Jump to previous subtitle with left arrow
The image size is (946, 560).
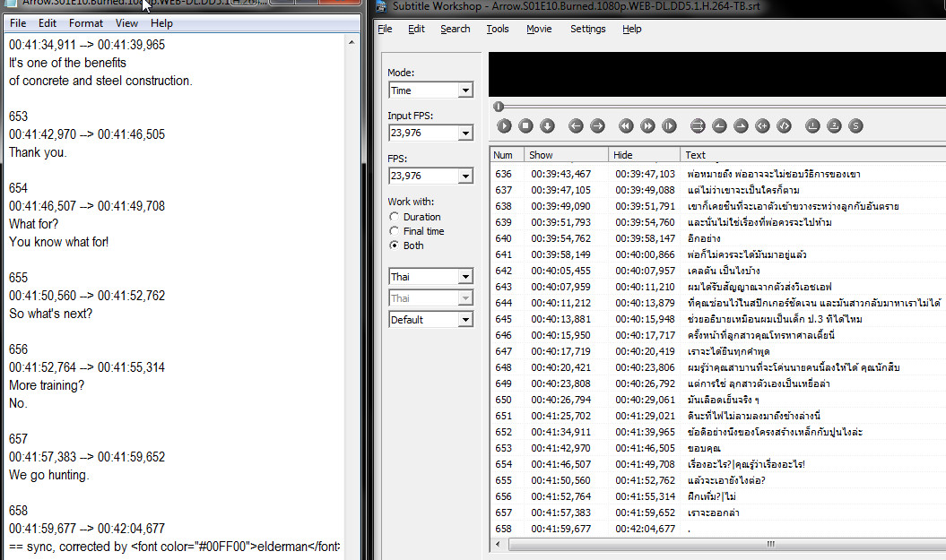click(576, 126)
